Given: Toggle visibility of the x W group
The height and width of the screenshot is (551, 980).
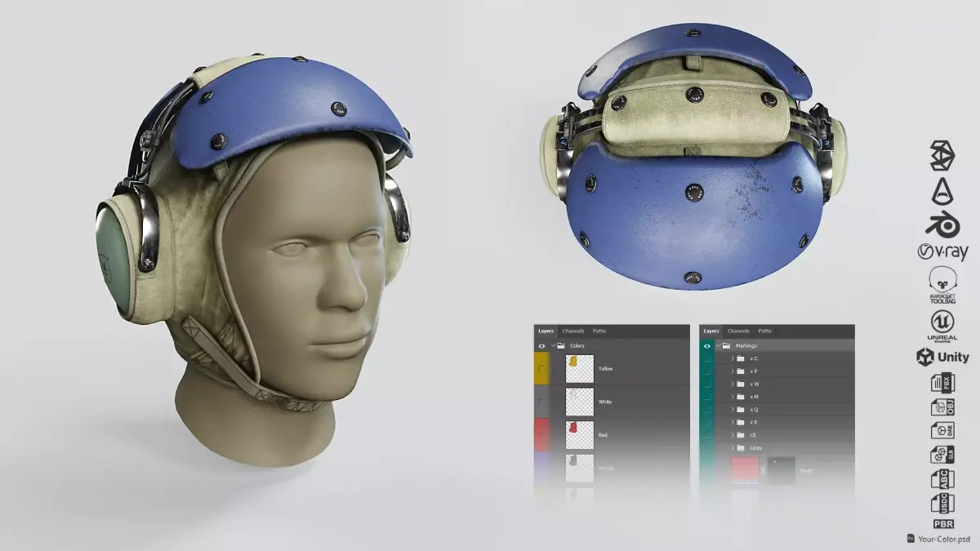Looking at the screenshot, I should pyautogui.click(x=707, y=384).
